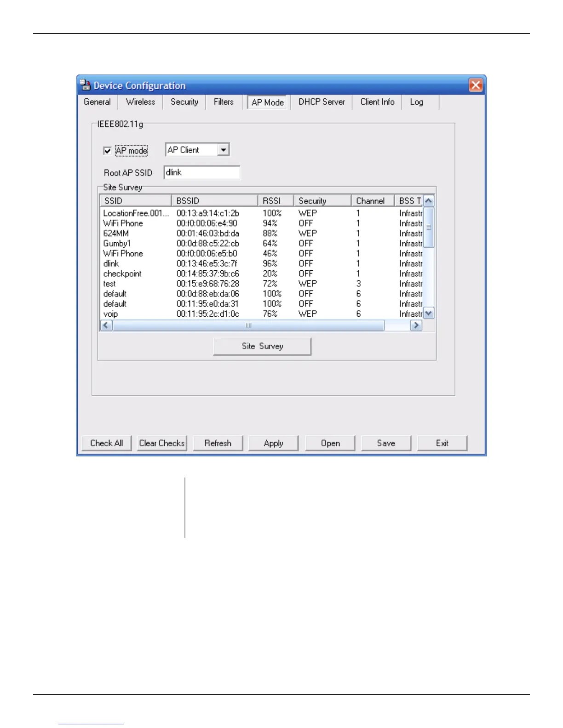Click the site survey scroll up arrow
The width and height of the screenshot is (563, 728).
click(429, 201)
